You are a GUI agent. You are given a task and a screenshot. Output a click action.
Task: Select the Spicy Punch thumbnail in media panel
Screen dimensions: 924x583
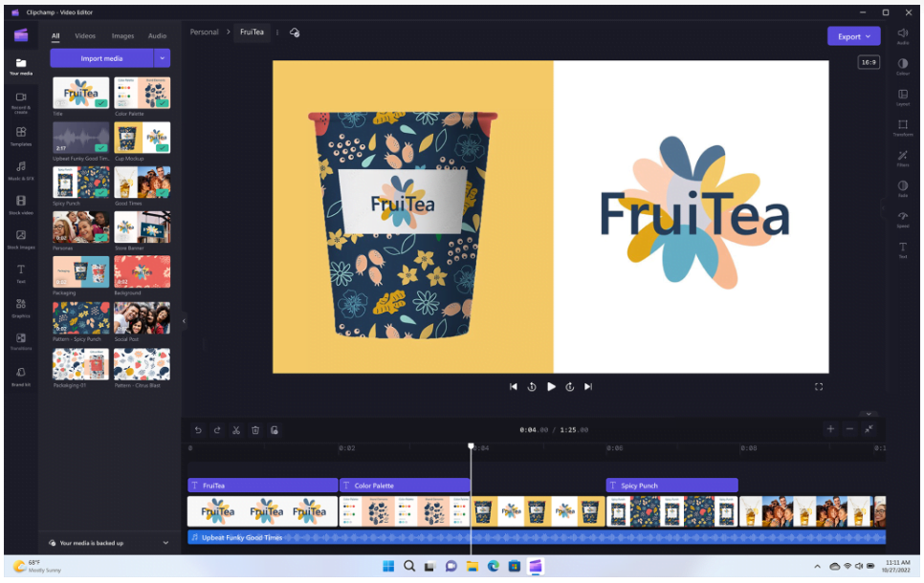point(80,182)
